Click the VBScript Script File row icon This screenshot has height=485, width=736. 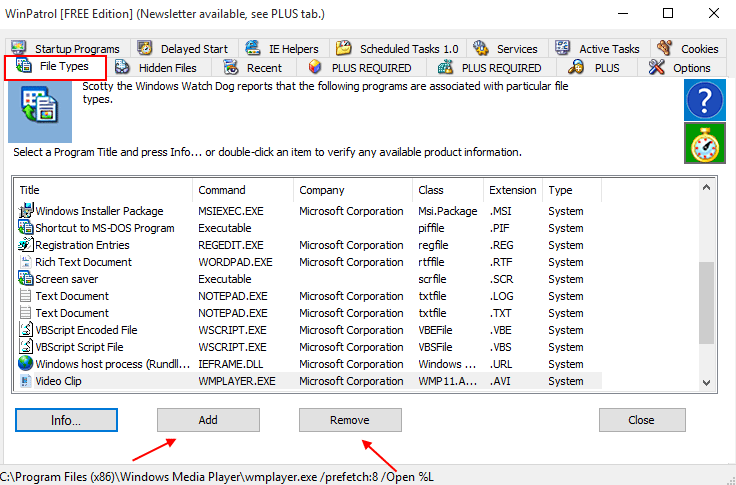click(x=25, y=346)
